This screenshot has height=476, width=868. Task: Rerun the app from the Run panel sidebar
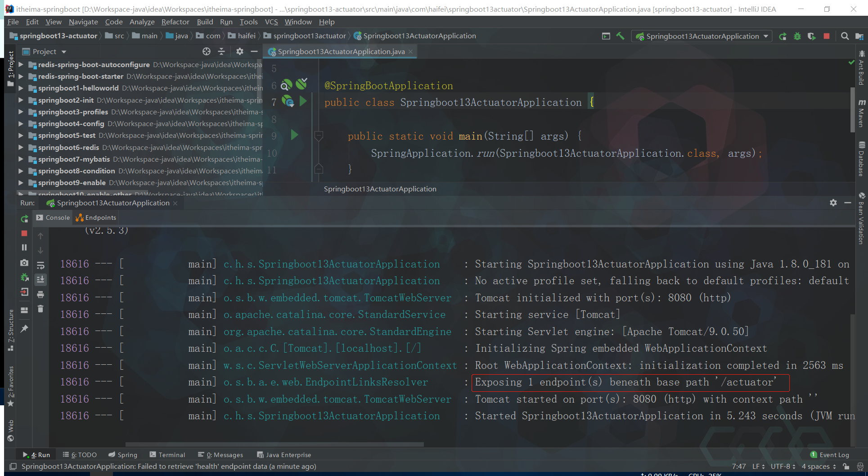(x=24, y=219)
